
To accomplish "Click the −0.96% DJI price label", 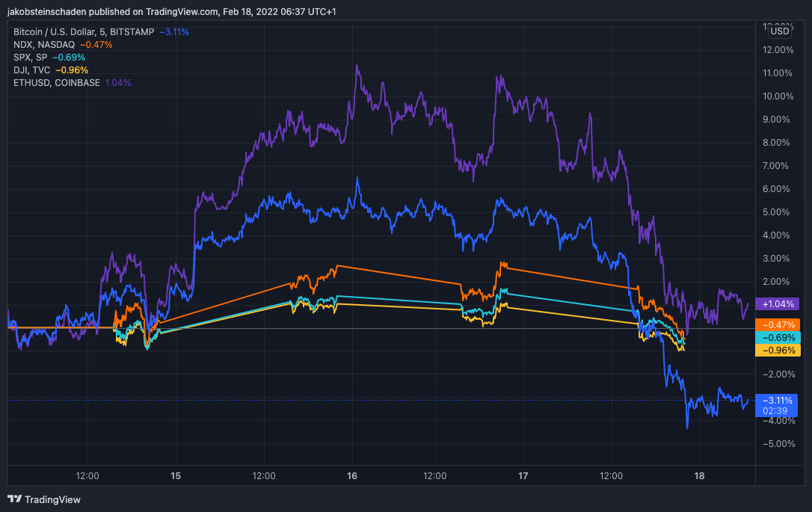I will [x=778, y=351].
